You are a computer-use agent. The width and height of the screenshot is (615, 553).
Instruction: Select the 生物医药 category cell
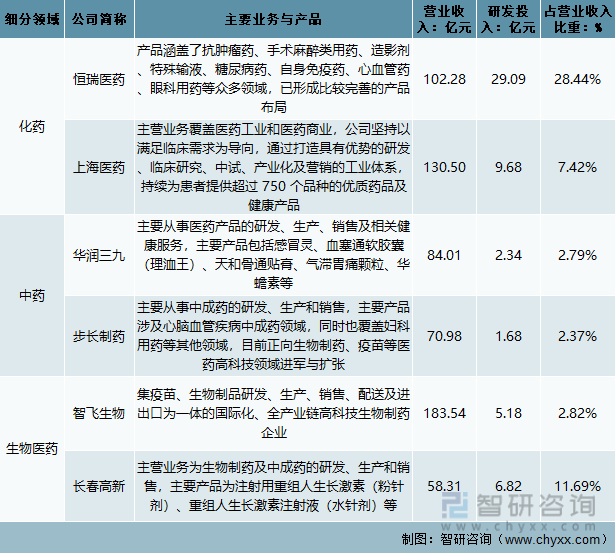click(32, 448)
